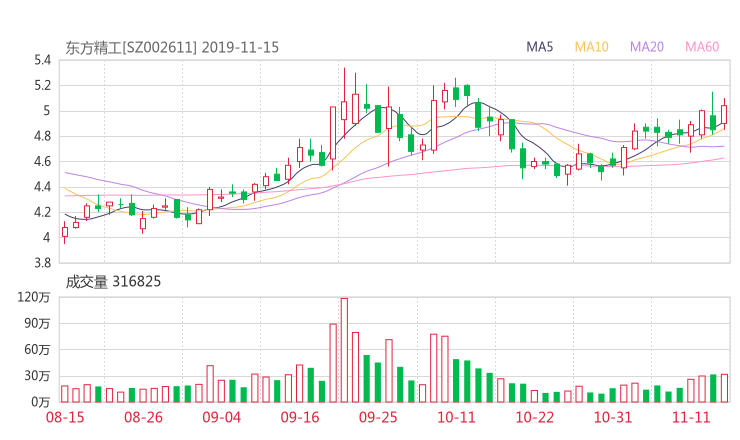The image size is (740, 440).
Task: Click the chart title 东方精工[SZ002611] 2019-11-15
Action: coord(172,47)
